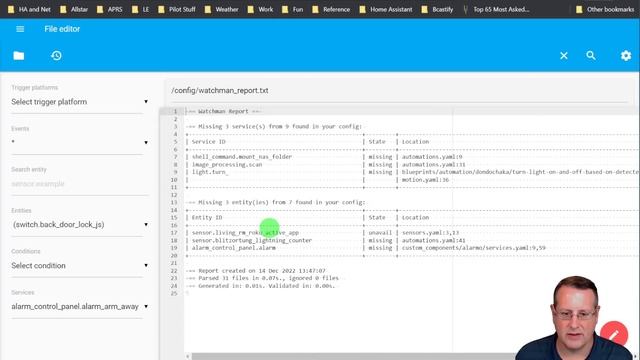Click line number 1 in gutter
The image size is (640, 360).
click(x=176, y=111)
